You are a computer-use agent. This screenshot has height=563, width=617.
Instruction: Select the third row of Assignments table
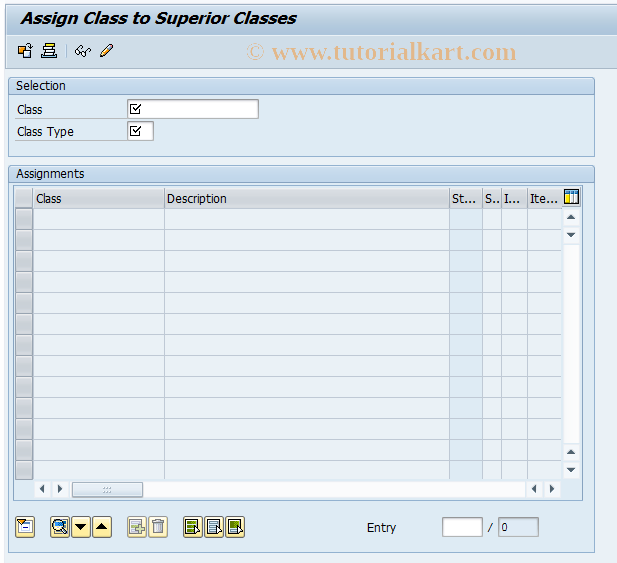coord(24,261)
